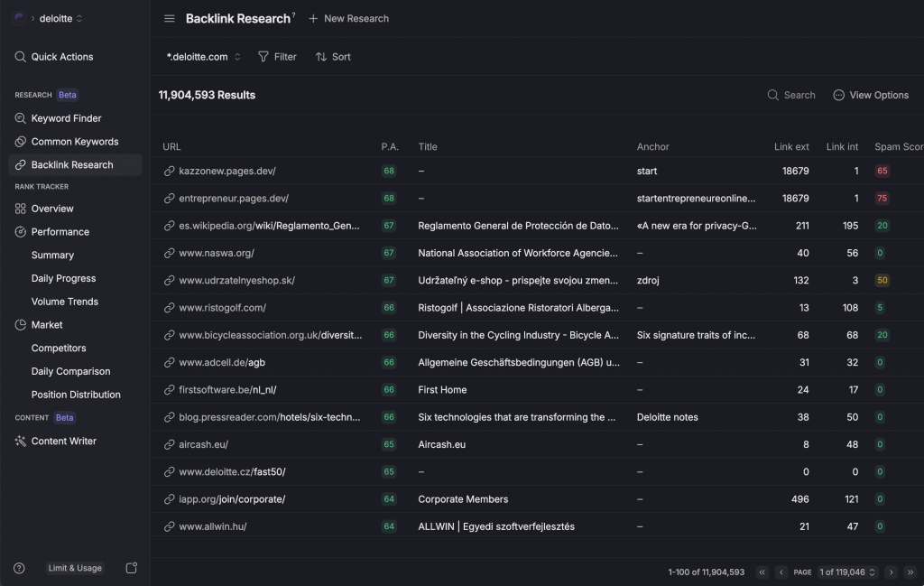Click the Title column header
Viewport: 924px width, 586px height.
point(428,147)
